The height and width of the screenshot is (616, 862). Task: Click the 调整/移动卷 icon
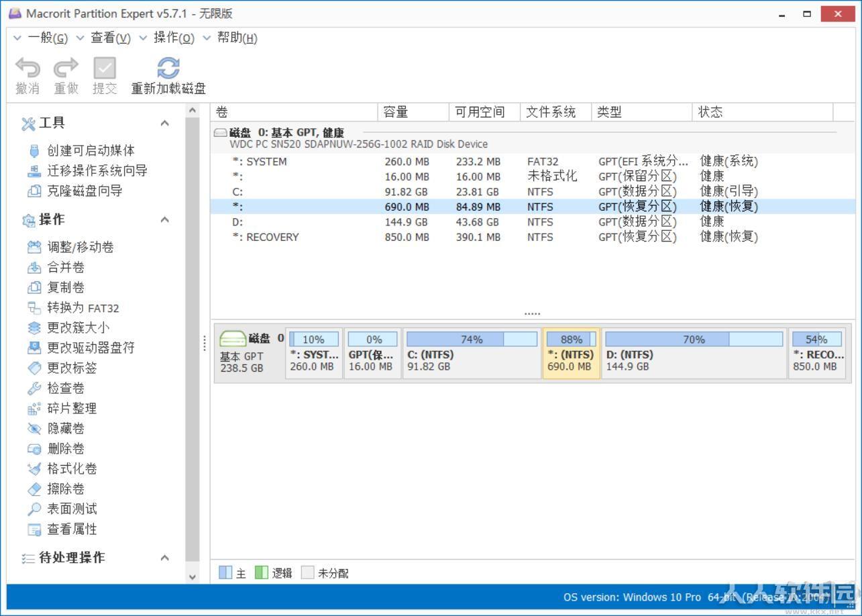point(34,248)
